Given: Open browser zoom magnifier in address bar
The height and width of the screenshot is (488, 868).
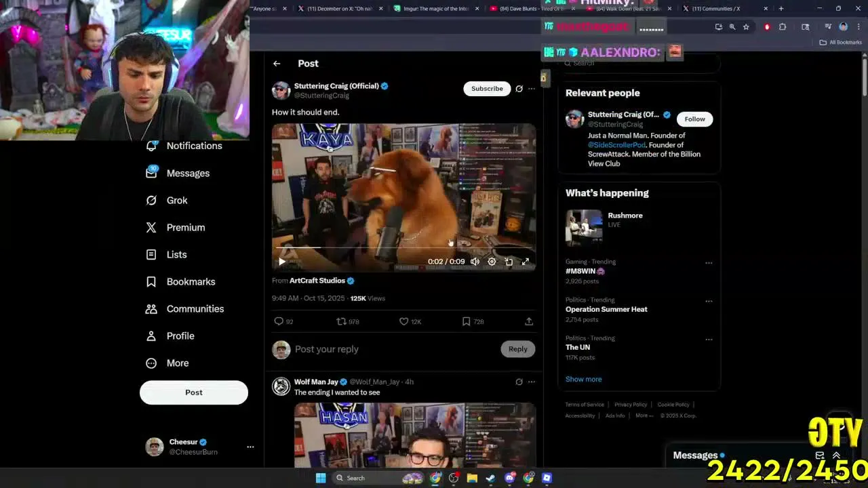Looking at the screenshot, I should coord(732,27).
